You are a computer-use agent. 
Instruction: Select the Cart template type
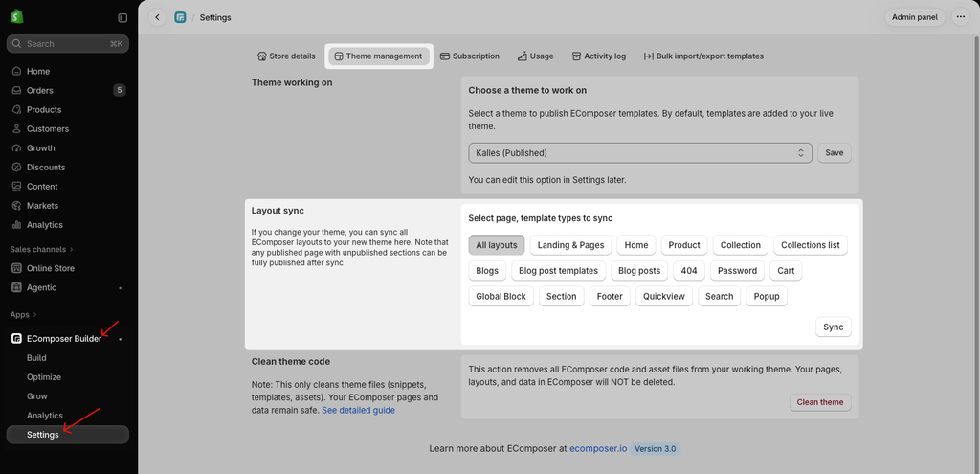click(x=787, y=271)
